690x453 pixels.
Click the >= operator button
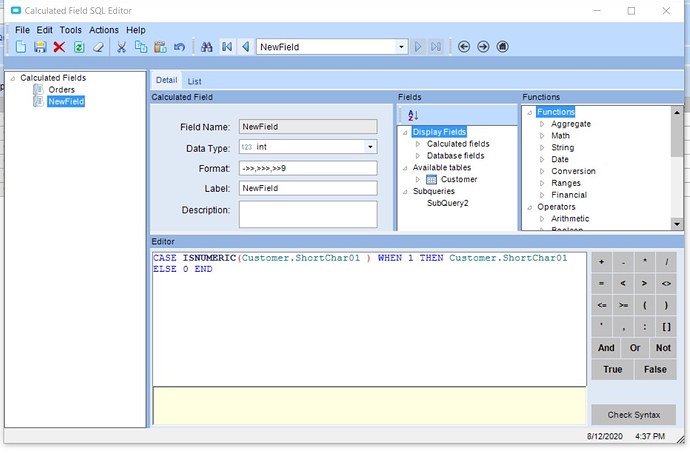click(x=623, y=305)
